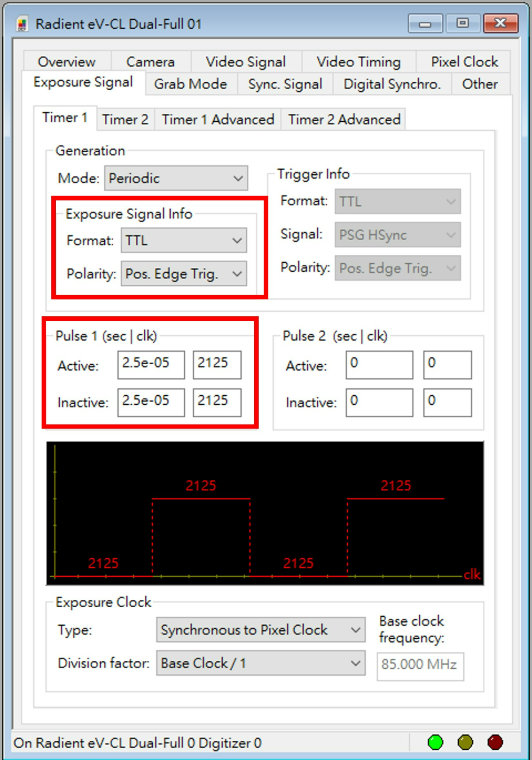The image size is (532, 760).
Task: Expand the Exposure Signal Format dropdown
Action: tap(184, 241)
